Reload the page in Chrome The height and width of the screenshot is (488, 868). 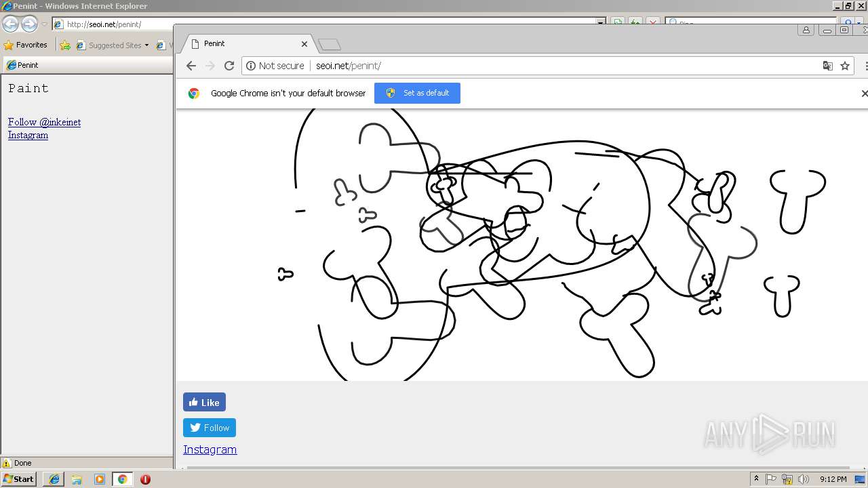point(229,66)
